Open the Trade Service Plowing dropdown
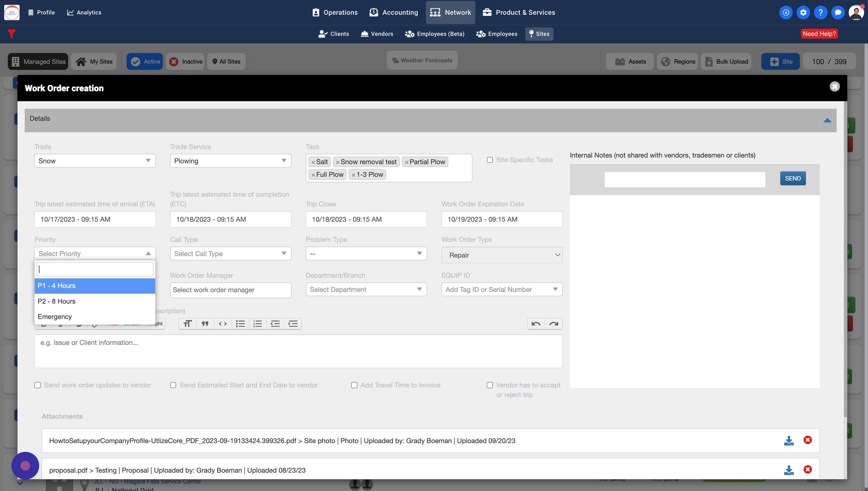 tap(230, 161)
